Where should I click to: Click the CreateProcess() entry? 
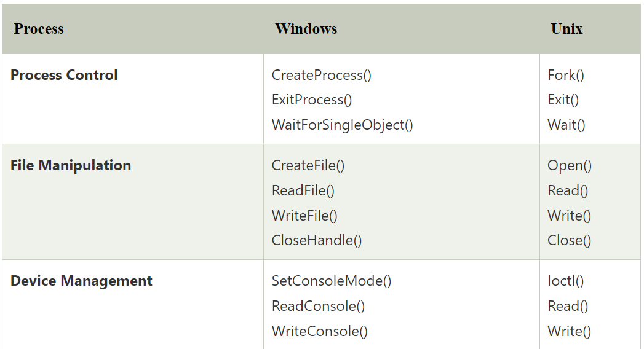(x=322, y=75)
